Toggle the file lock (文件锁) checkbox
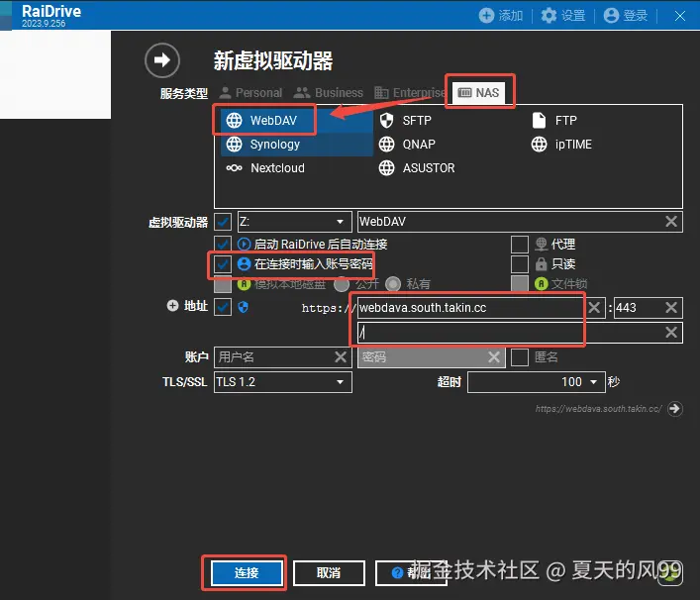This screenshot has width=700, height=600. pos(520,283)
